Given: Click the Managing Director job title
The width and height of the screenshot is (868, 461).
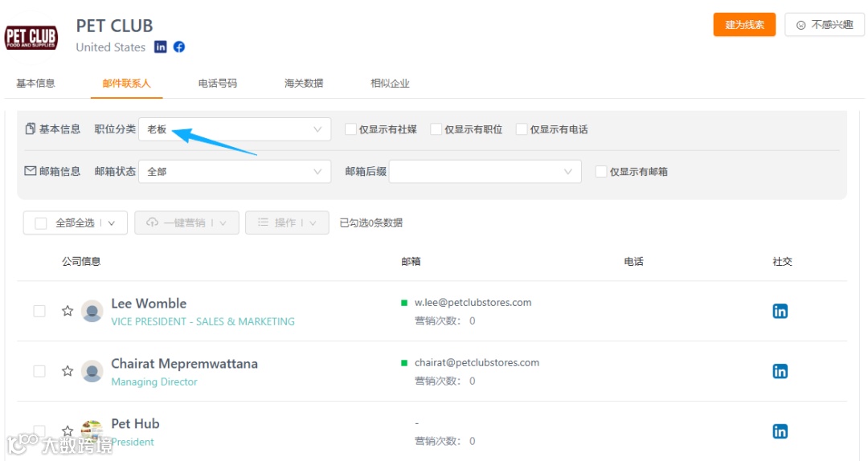Looking at the screenshot, I should 154,381.
